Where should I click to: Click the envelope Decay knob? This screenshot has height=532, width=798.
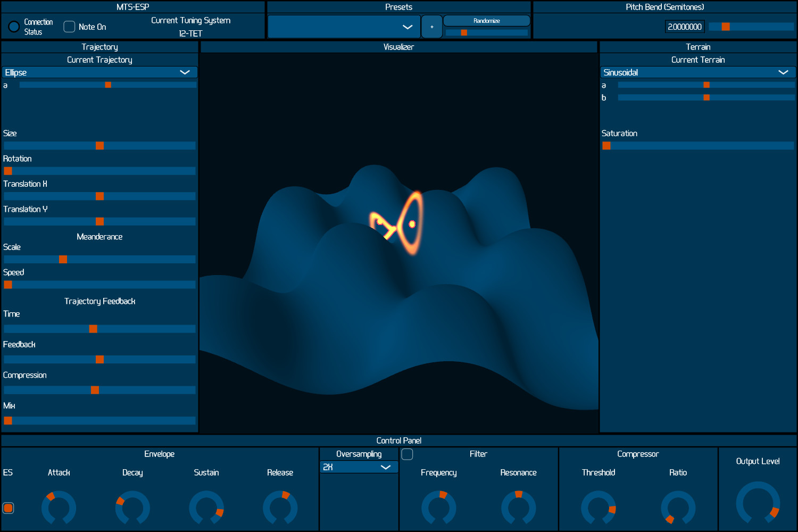point(132,508)
